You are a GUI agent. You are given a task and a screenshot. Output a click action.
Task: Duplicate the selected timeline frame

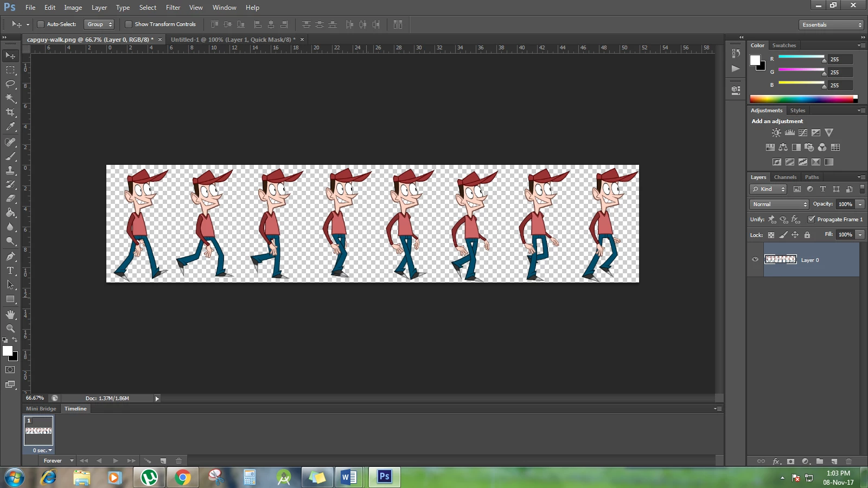tap(163, 461)
